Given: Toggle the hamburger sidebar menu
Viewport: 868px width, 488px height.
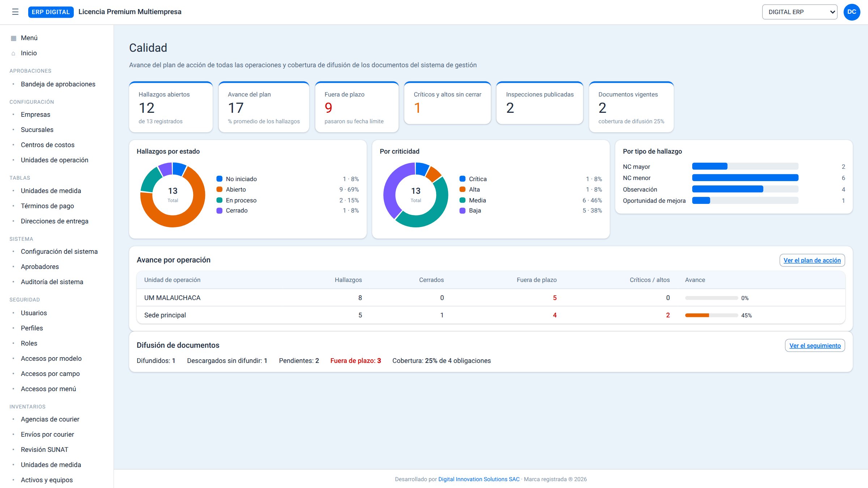Looking at the screenshot, I should (15, 12).
